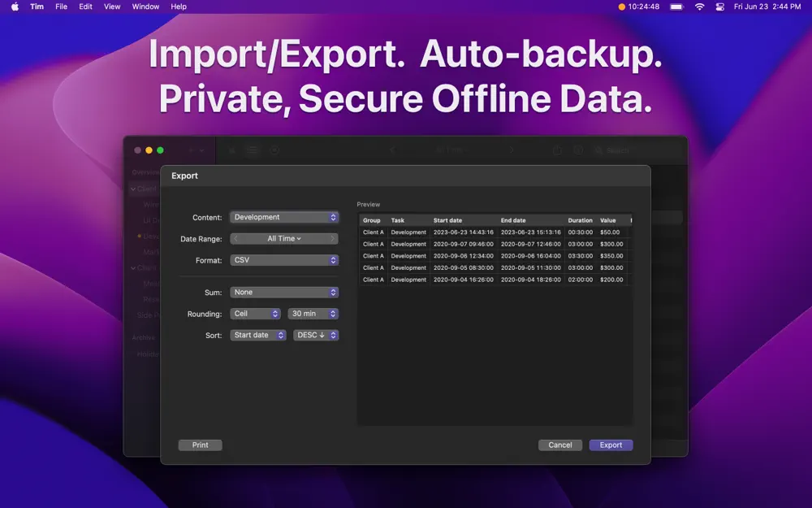Select cell 2020-09-07 12:46:00
The image size is (812, 508).
click(531, 244)
